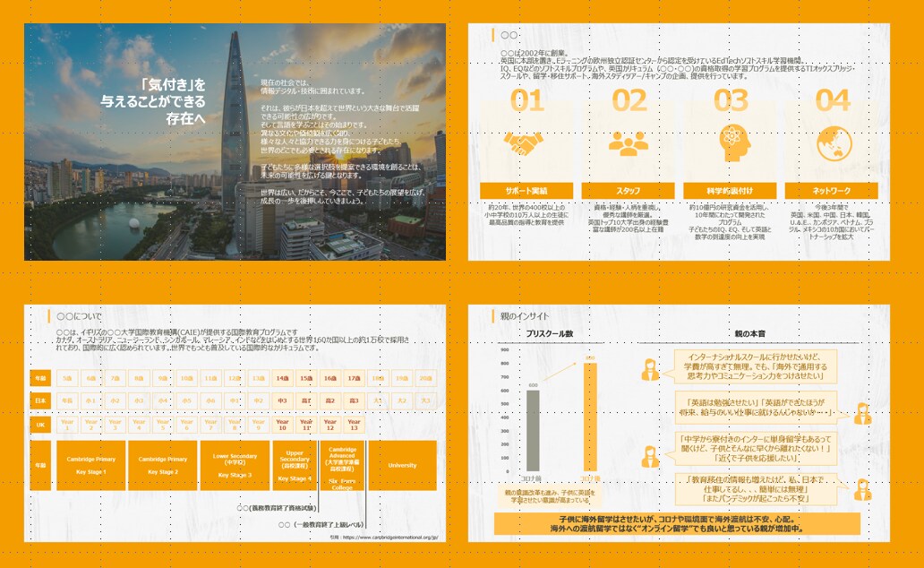Select the parent icon beside the 教育移住 bubble
The image size is (924, 568).
pyautogui.click(x=863, y=489)
